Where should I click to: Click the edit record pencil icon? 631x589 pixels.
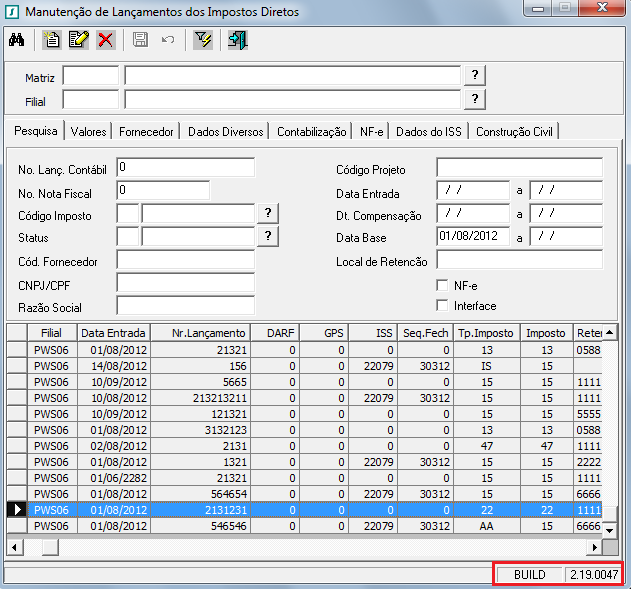pos(78,40)
